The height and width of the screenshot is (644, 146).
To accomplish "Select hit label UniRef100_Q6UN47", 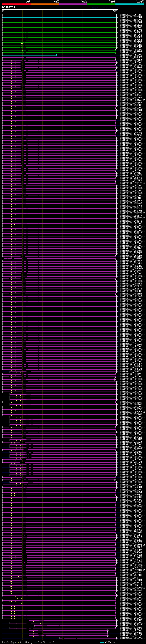I will [131, 201].
